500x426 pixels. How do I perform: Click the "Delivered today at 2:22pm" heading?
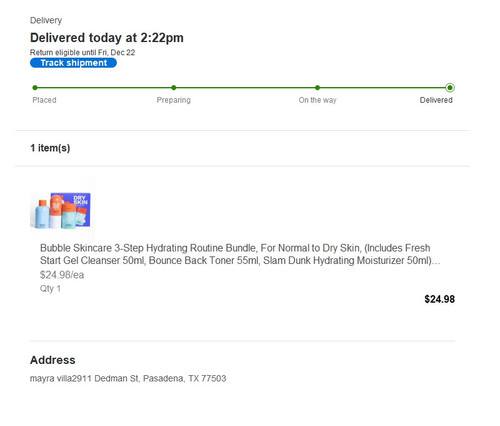pos(107,38)
